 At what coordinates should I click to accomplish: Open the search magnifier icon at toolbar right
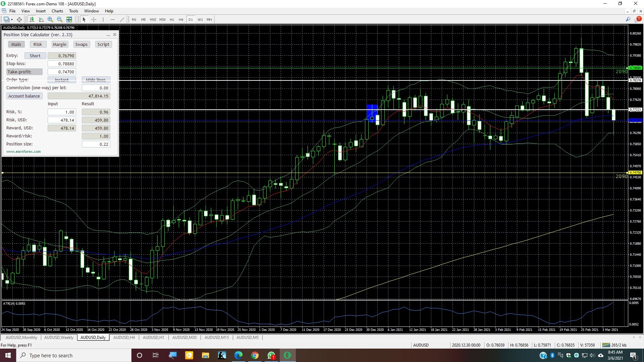pyautogui.click(x=628, y=19)
